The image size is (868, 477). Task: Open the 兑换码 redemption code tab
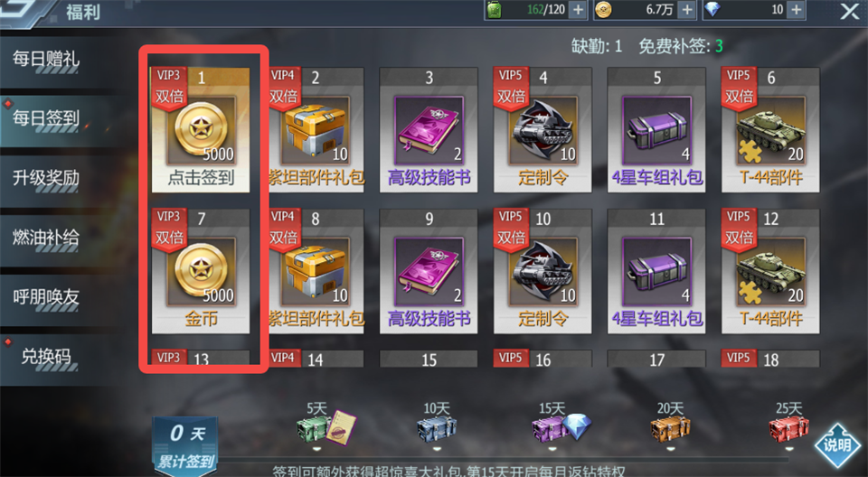46,356
